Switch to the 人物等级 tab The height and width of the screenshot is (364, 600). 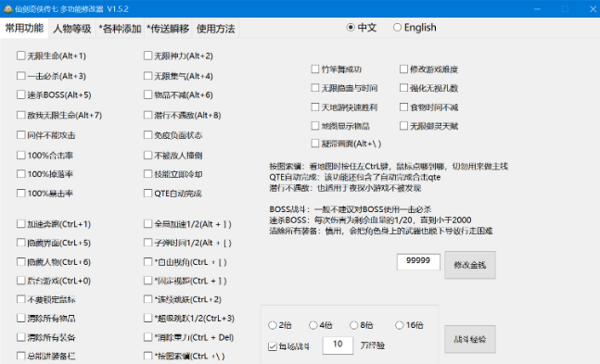click(x=72, y=29)
